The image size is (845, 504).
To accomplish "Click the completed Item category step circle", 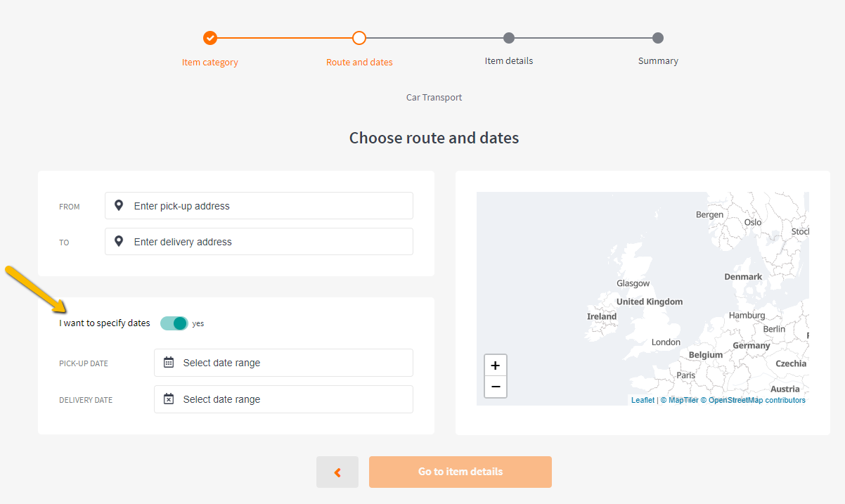I will [x=210, y=38].
